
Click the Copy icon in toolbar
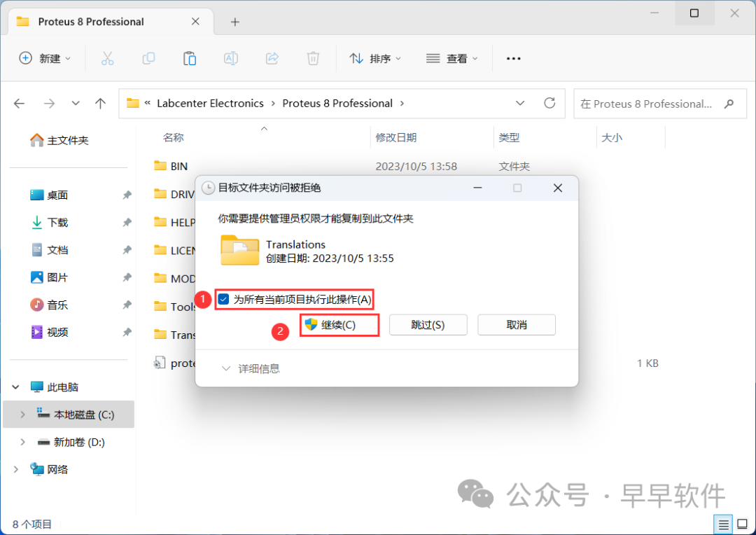click(148, 59)
